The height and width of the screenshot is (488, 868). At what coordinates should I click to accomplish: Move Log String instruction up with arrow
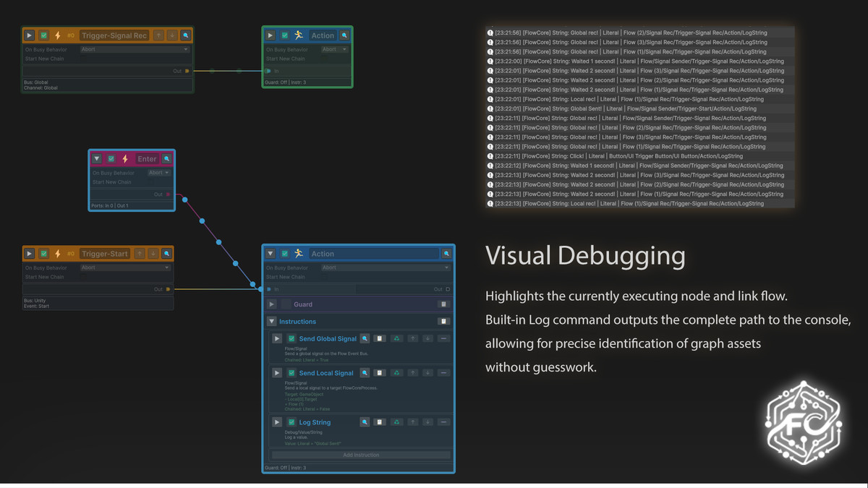(412, 422)
